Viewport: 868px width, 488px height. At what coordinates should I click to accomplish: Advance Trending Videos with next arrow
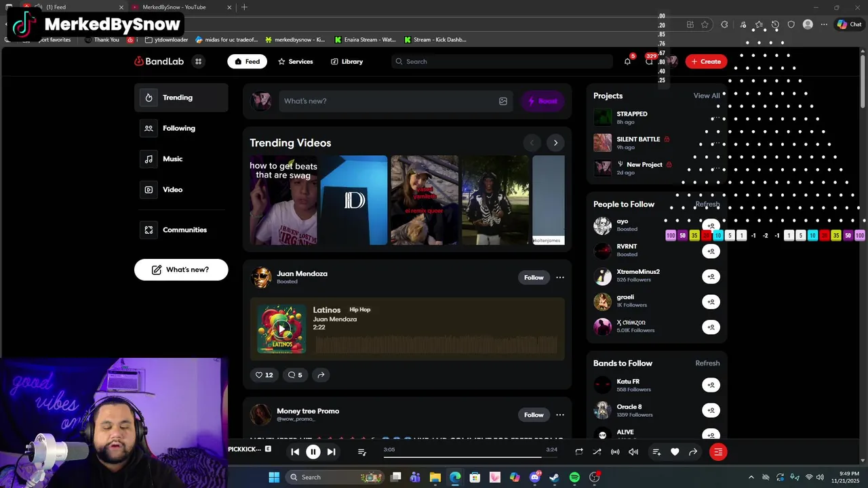click(x=555, y=143)
